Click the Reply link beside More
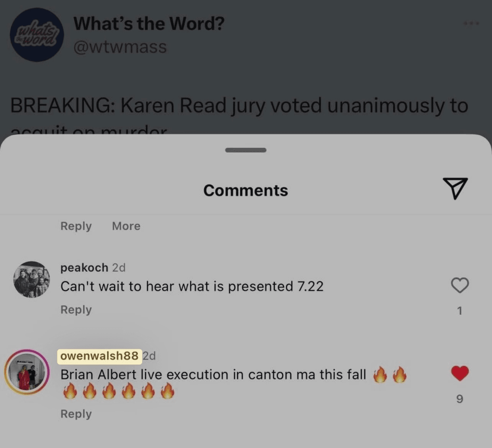The width and height of the screenshot is (492, 448). (x=76, y=226)
